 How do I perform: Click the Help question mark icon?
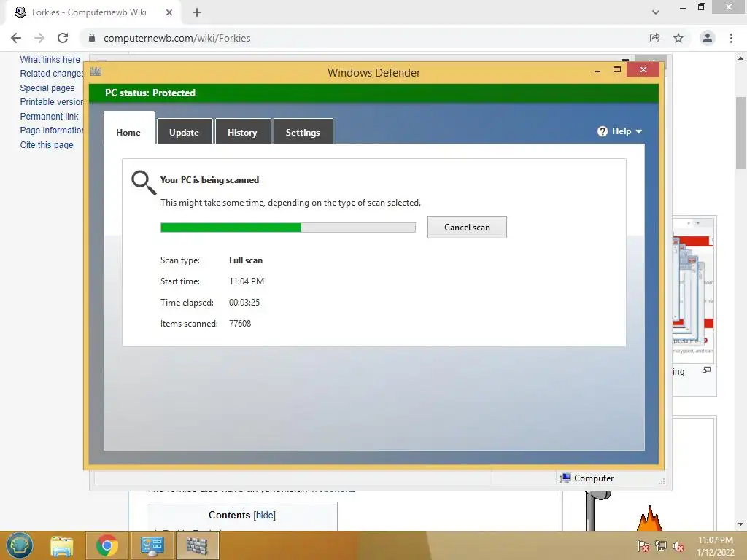603,131
